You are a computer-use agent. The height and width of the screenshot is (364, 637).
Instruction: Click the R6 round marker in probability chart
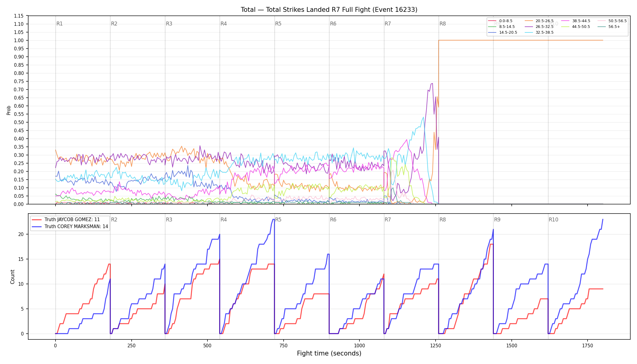333,24
